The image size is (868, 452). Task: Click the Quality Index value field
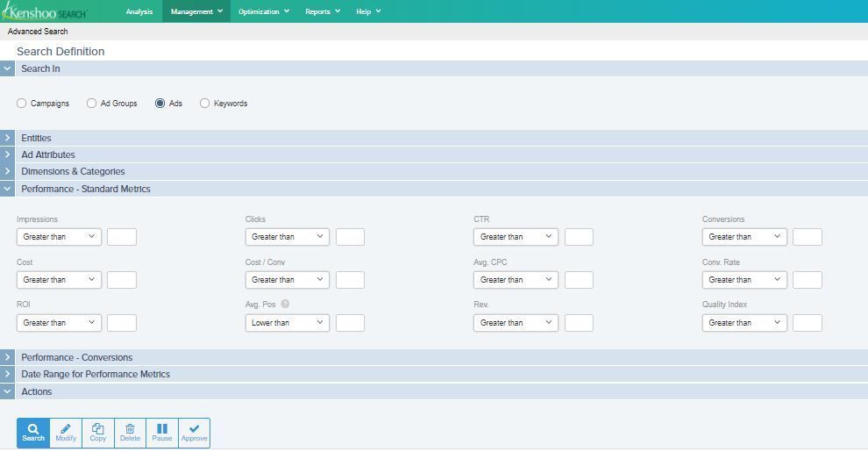pos(808,323)
